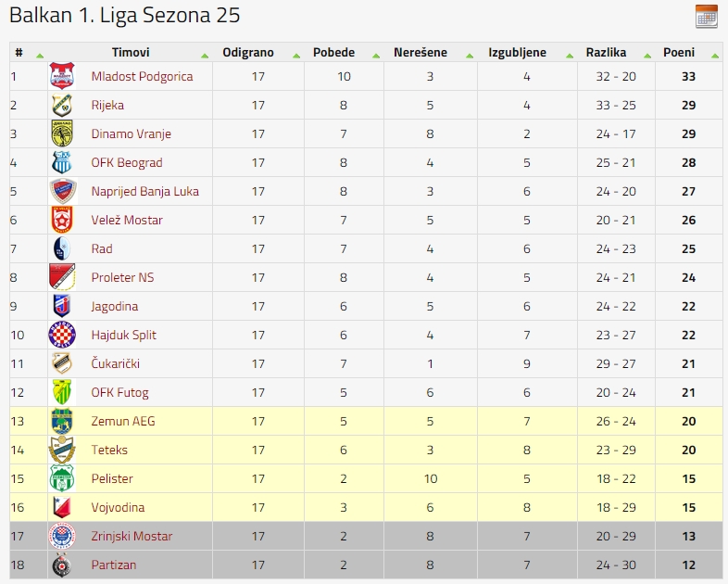Open Dinamo Vranje team link

[131, 133]
